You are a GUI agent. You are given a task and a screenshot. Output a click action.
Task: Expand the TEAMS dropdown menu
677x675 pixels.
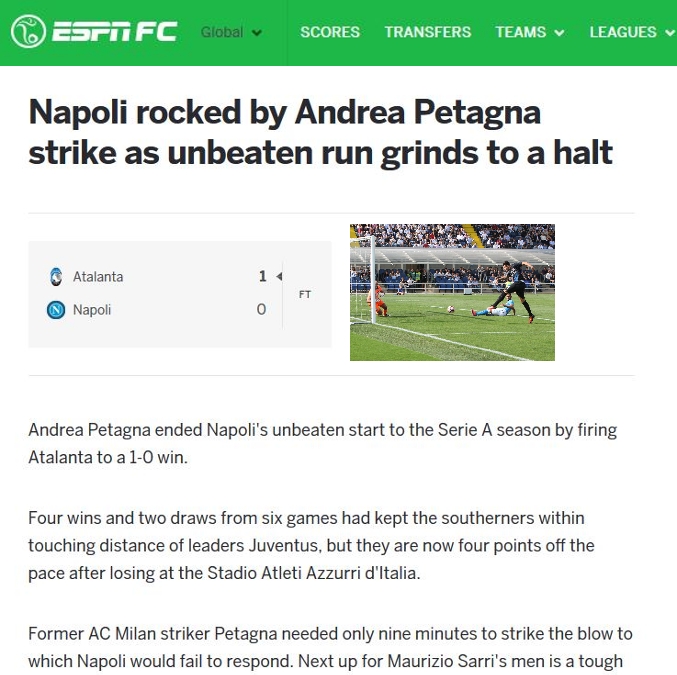coord(529,32)
